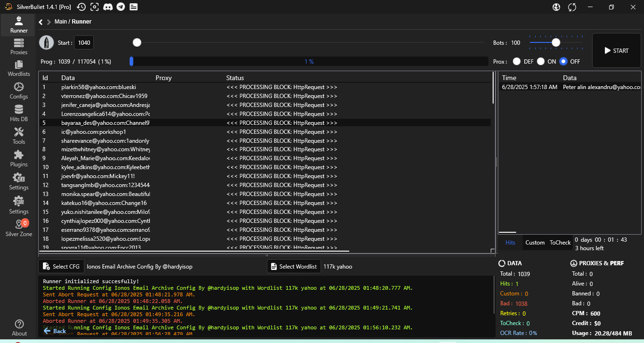This screenshot has height=343, width=644.
Task: Set proxy mode to DEF
Action: click(x=517, y=61)
